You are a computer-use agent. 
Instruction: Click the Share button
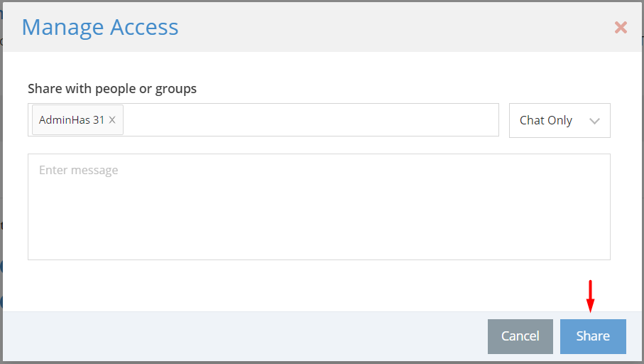[x=593, y=336]
